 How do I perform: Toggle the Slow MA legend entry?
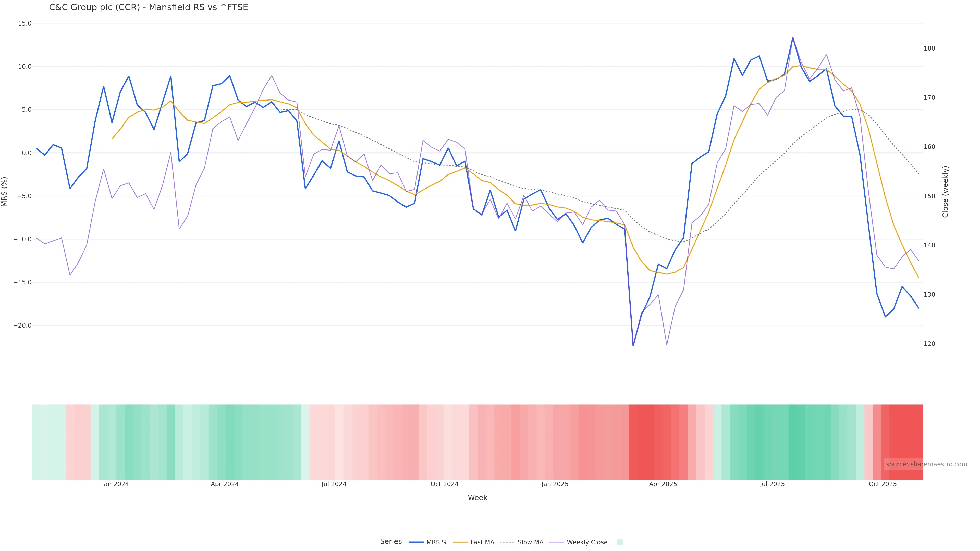(530, 542)
